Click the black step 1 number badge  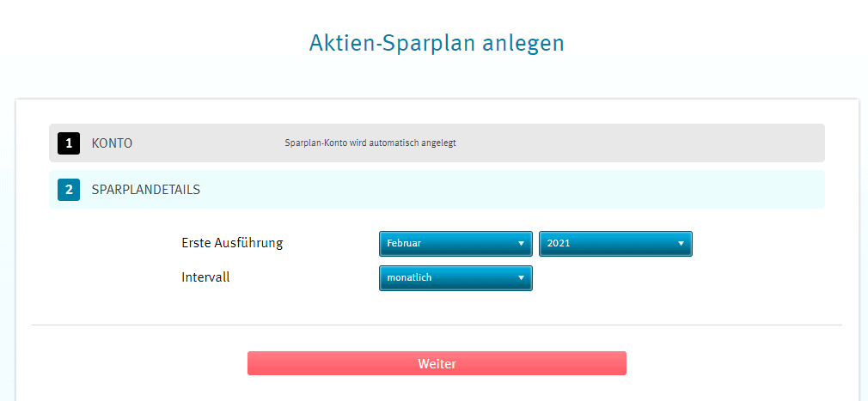pos(69,143)
